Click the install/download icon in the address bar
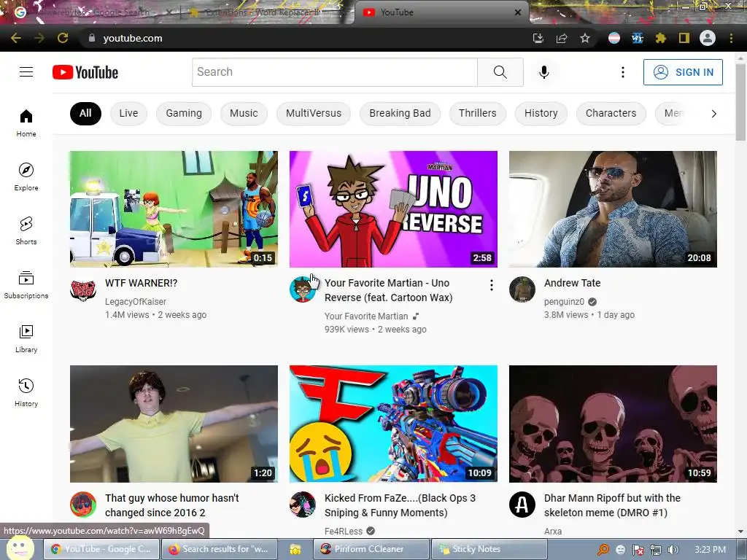Viewport: 747px width, 560px height. 538,38
